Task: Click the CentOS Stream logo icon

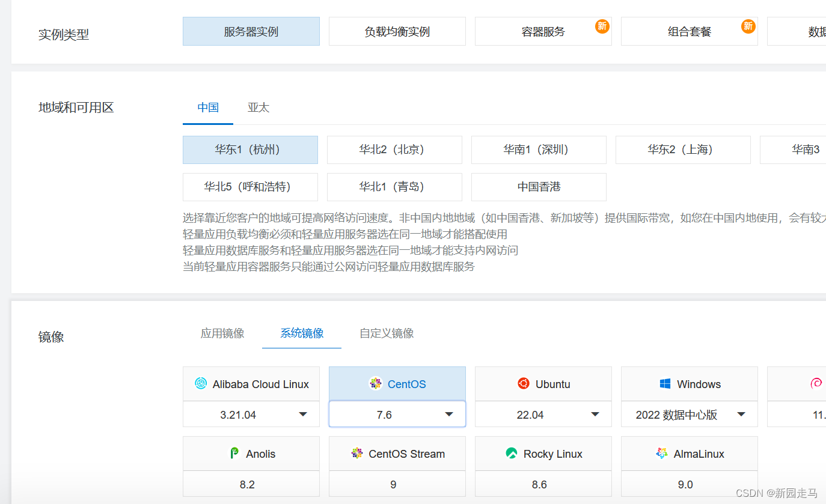Action: (357, 454)
